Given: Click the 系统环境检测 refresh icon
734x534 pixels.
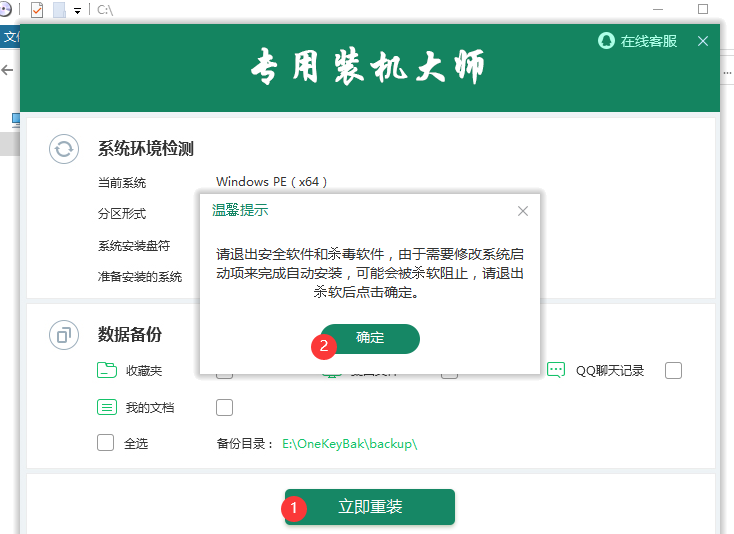Looking at the screenshot, I should click(x=64, y=149).
